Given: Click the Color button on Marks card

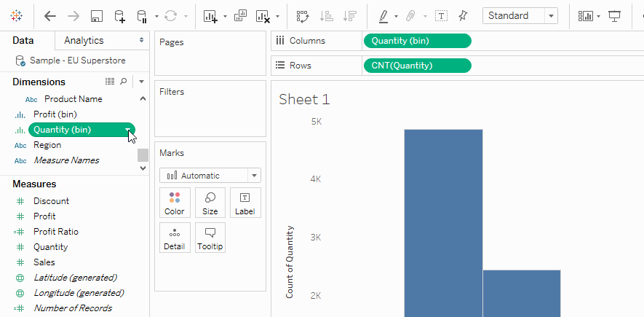Looking at the screenshot, I should pos(175,203).
